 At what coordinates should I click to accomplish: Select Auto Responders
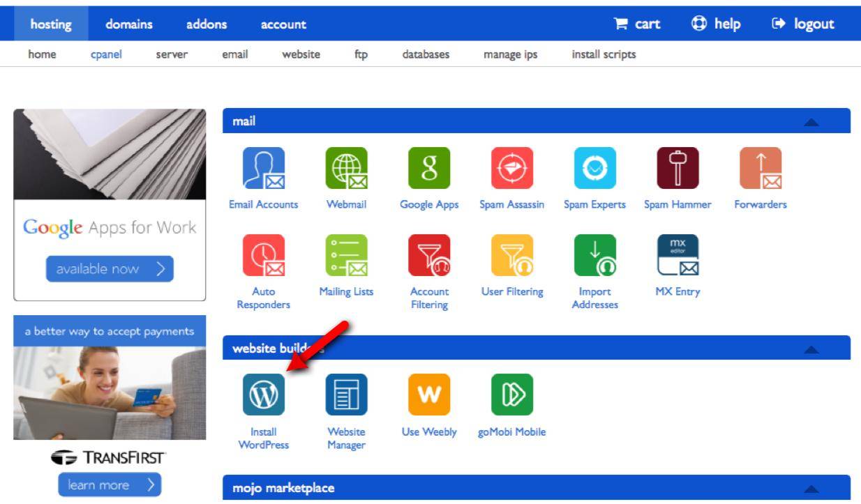pos(263,254)
